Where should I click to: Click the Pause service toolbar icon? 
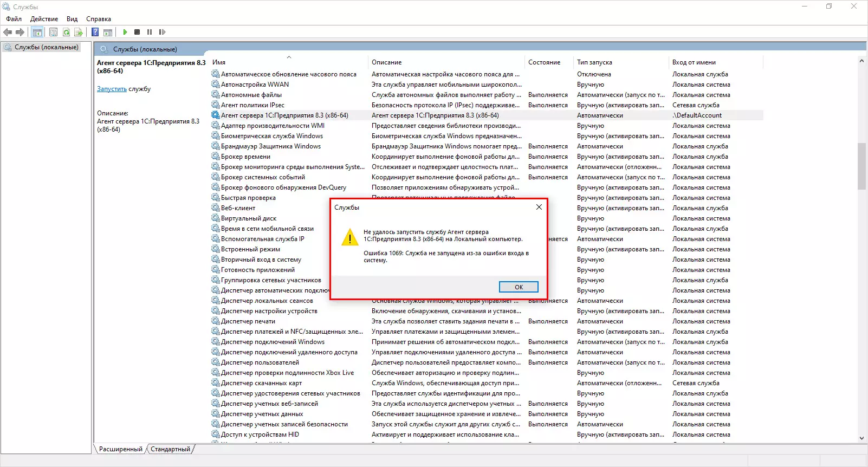(150, 33)
